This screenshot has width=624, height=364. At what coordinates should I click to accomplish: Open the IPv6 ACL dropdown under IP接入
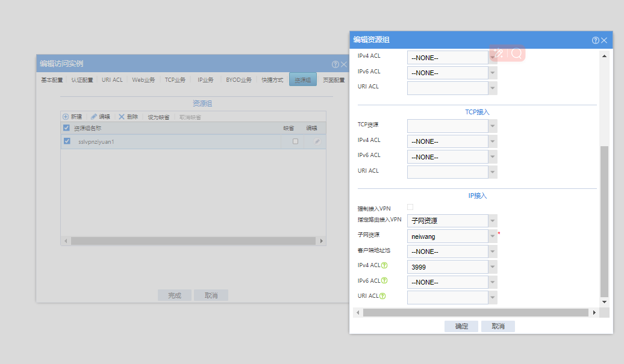[x=493, y=282]
